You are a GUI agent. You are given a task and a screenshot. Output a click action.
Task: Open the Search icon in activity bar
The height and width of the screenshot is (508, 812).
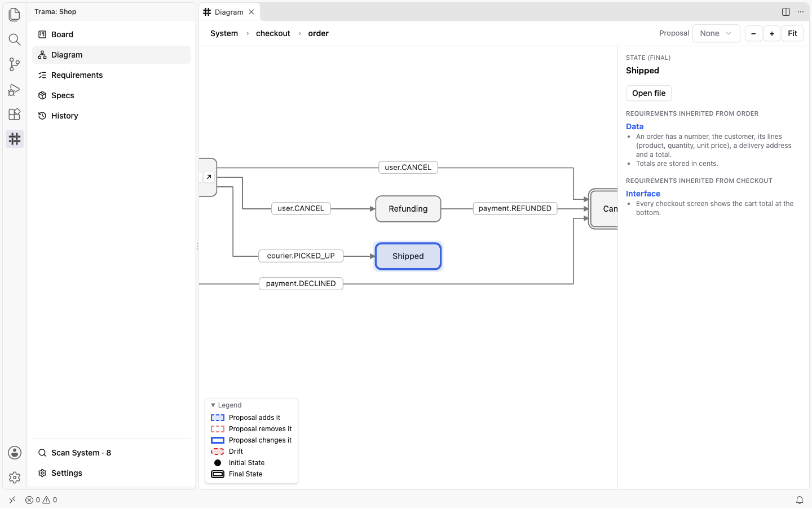[x=15, y=40]
